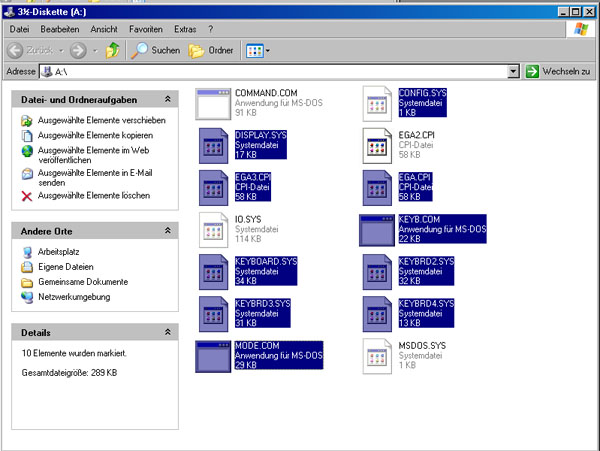Click Ausgewählte Elemente verschieben
The width and height of the screenshot is (600, 451).
pyautogui.click(x=102, y=120)
